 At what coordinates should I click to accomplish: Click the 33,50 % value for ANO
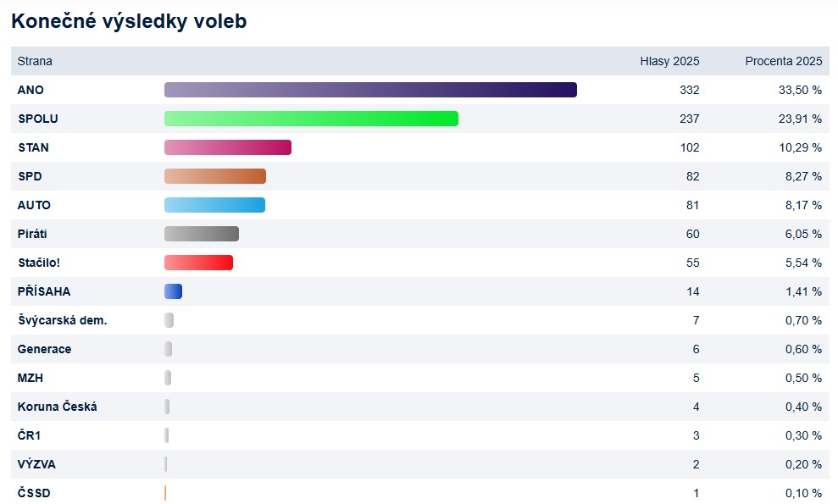[800, 90]
